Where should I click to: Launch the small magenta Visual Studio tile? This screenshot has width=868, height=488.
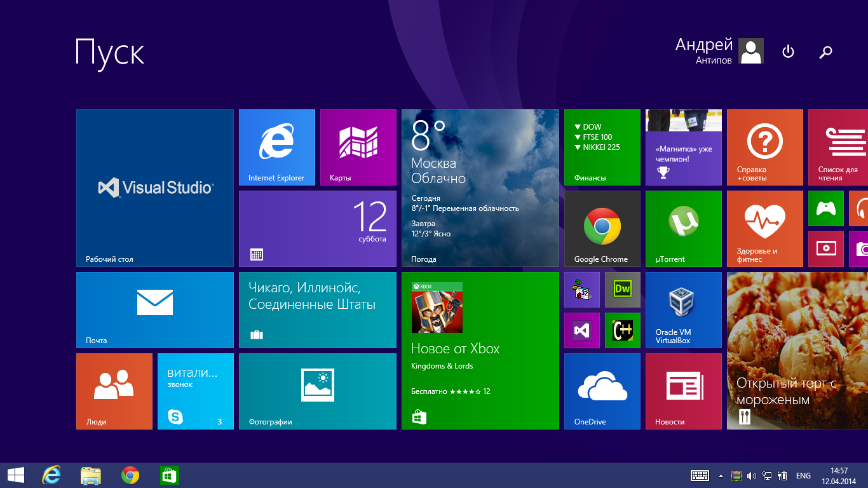pyautogui.click(x=582, y=330)
